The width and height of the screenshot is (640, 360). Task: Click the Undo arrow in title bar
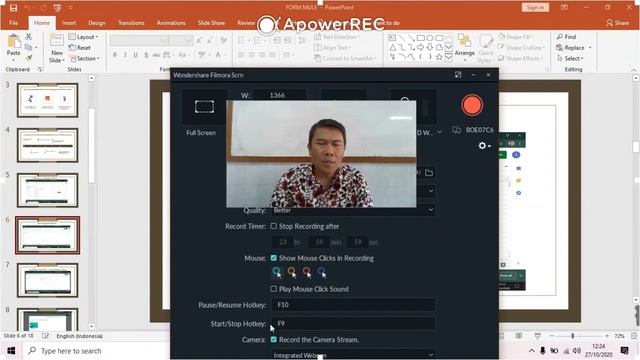tap(27, 8)
